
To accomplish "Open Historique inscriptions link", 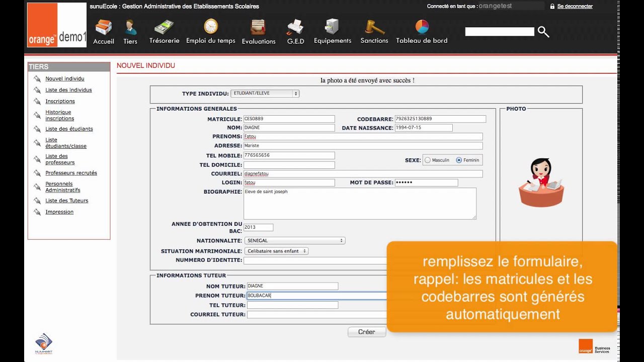I will pyautogui.click(x=59, y=115).
